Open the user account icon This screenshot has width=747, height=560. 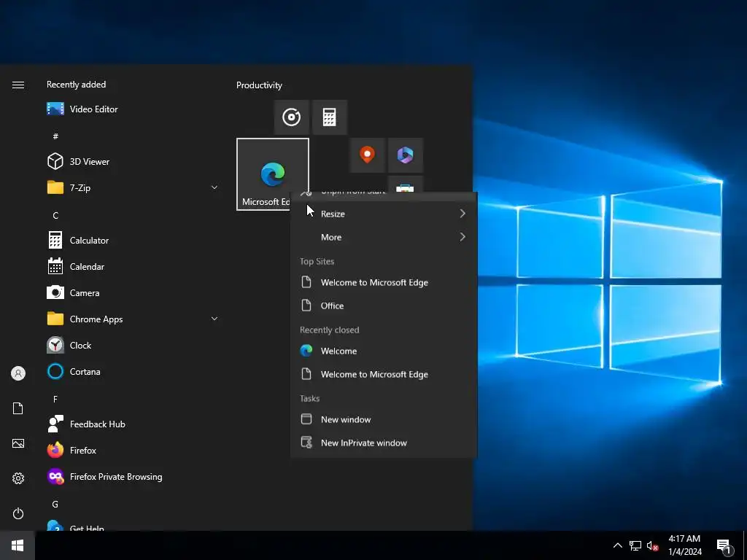tap(18, 373)
